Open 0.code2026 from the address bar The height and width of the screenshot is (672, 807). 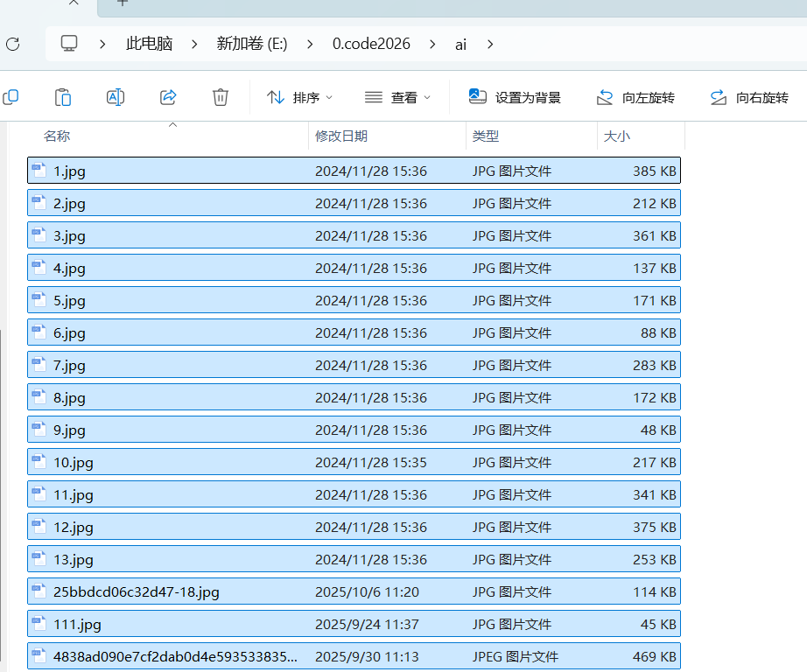371,43
